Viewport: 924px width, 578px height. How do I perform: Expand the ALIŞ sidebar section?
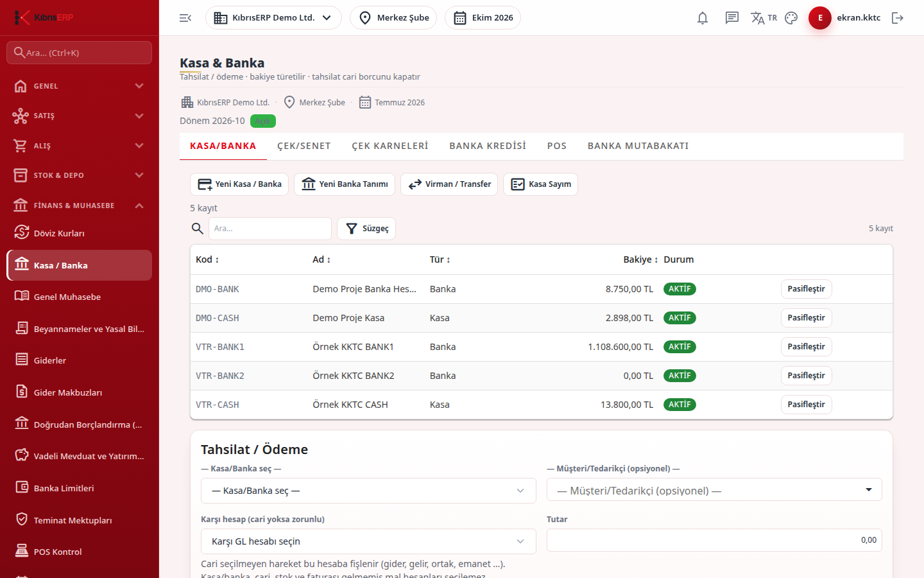[80, 146]
